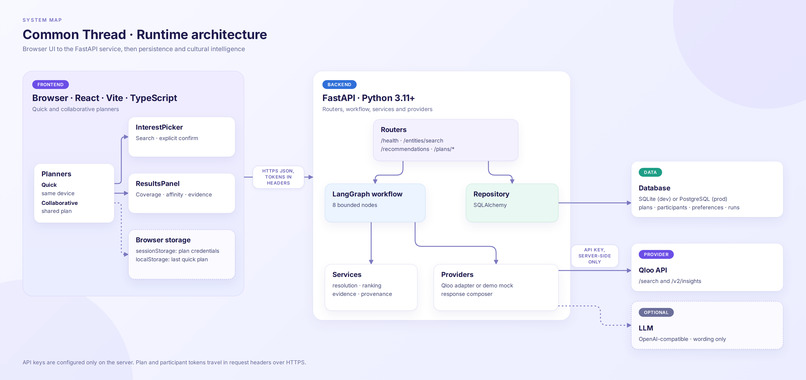
Task: Click 'Quick and collaborative planners' subtitle
Action: click(76, 109)
